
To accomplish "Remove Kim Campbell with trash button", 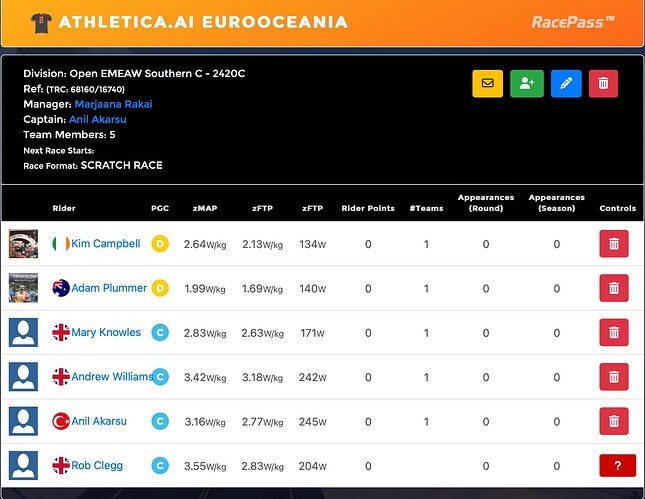I will 614,244.
